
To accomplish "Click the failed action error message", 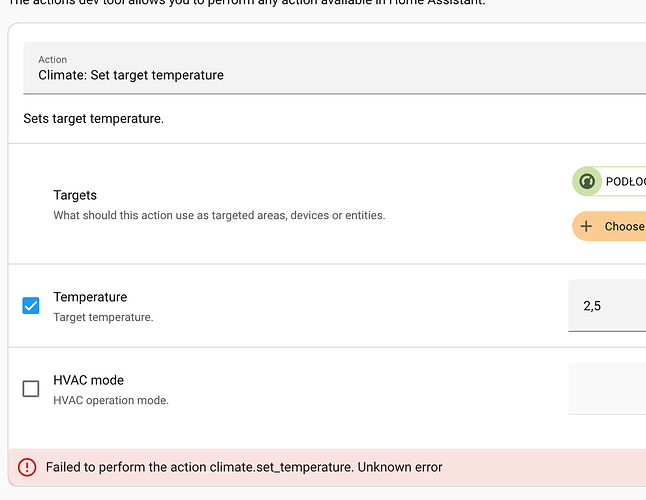I will (244, 467).
